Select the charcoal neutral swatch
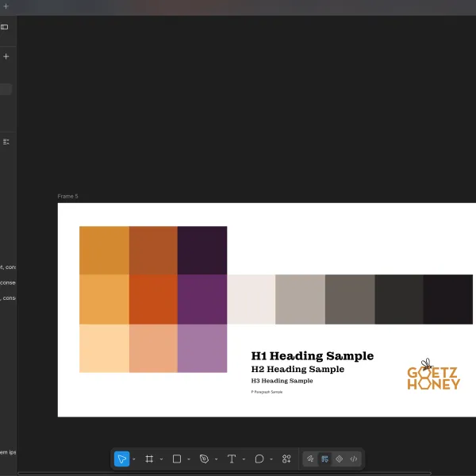 point(399,299)
